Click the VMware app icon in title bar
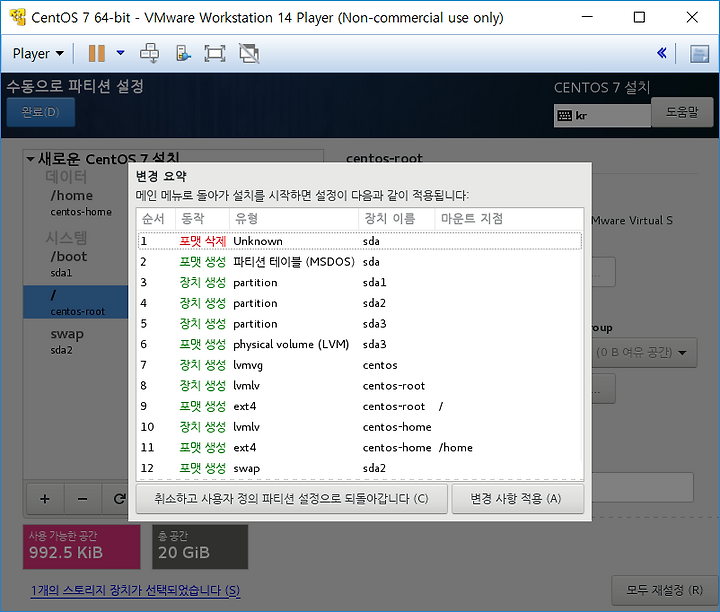The image size is (720, 612). (17, 17)
